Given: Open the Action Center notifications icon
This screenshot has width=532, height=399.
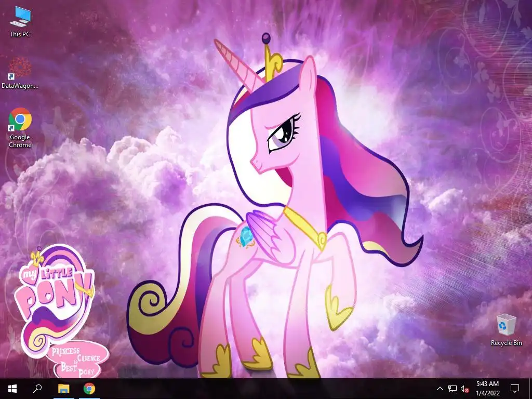Looking at the screenshot, I should pyautogui.click(x=515, y=389).
